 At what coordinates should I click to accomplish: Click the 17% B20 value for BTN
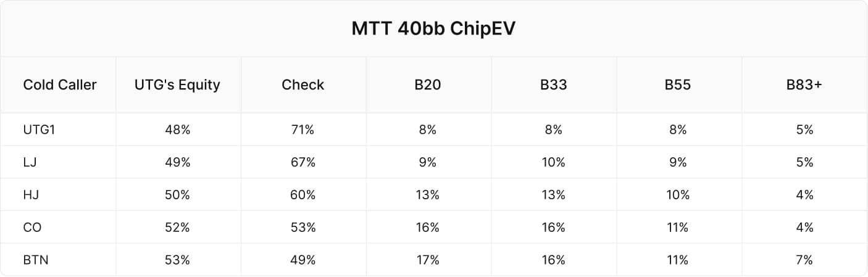pos(427,260)
